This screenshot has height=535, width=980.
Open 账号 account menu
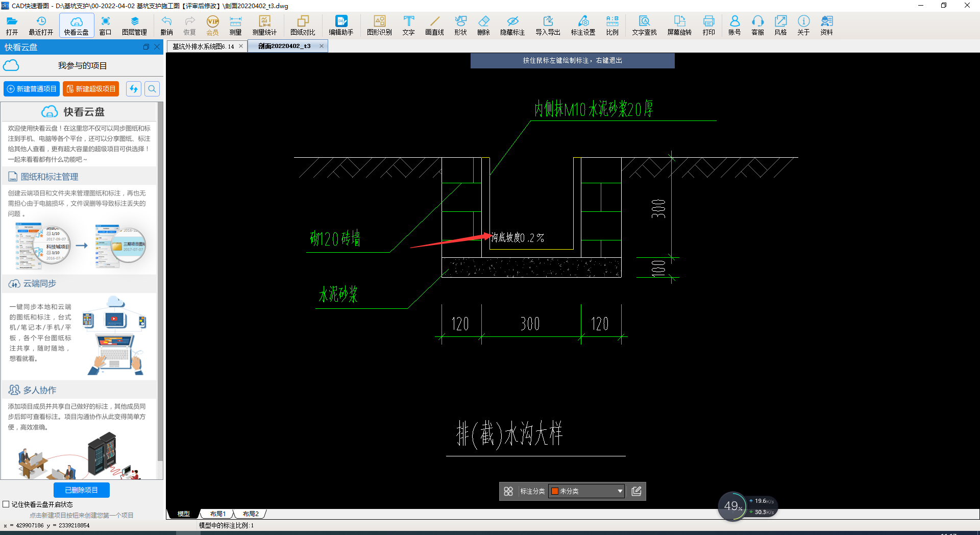pyautogui.click(x=734, y=25)
